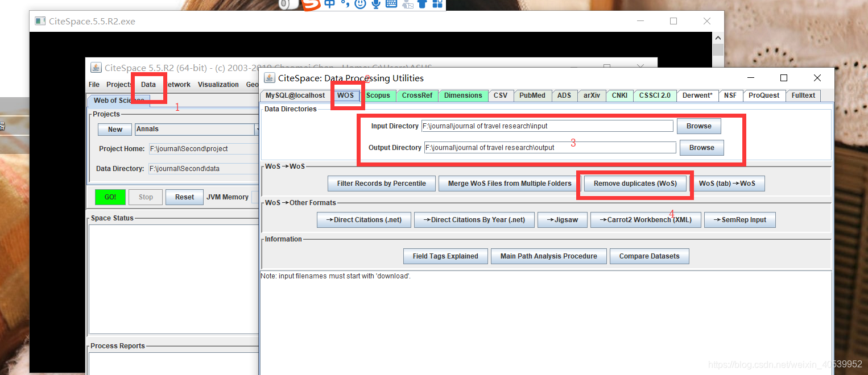Screen dimensions: 868x375
Task: Open the Visualization menu in CiteSpace
Action: click(218, 85)
